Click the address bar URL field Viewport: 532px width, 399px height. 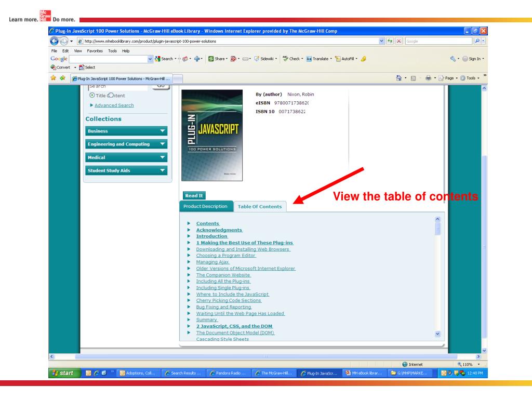228,41
